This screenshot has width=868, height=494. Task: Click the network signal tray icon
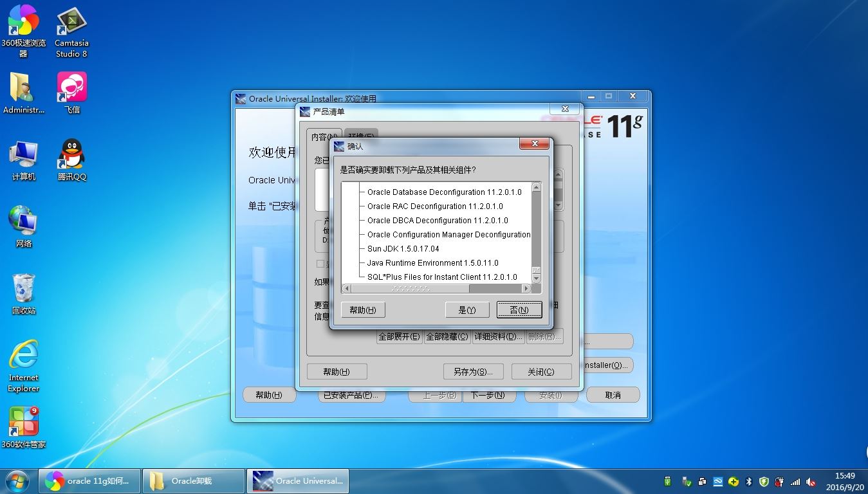795,481
